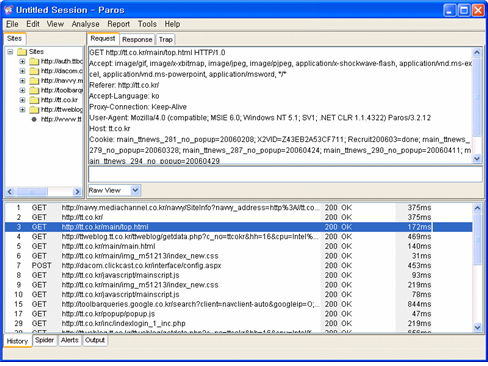Click the Sites root folder icon
This screenshot has width=488, height=366.
coord(22,52)
